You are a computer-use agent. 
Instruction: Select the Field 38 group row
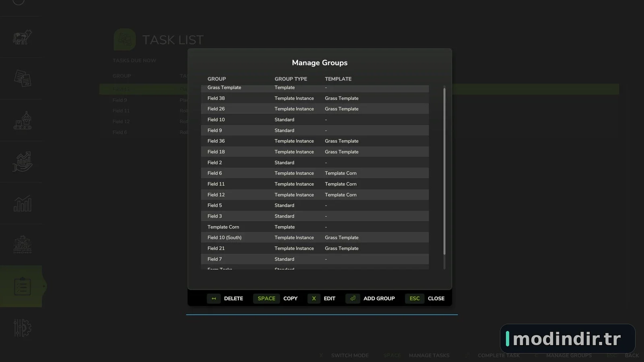315,98
